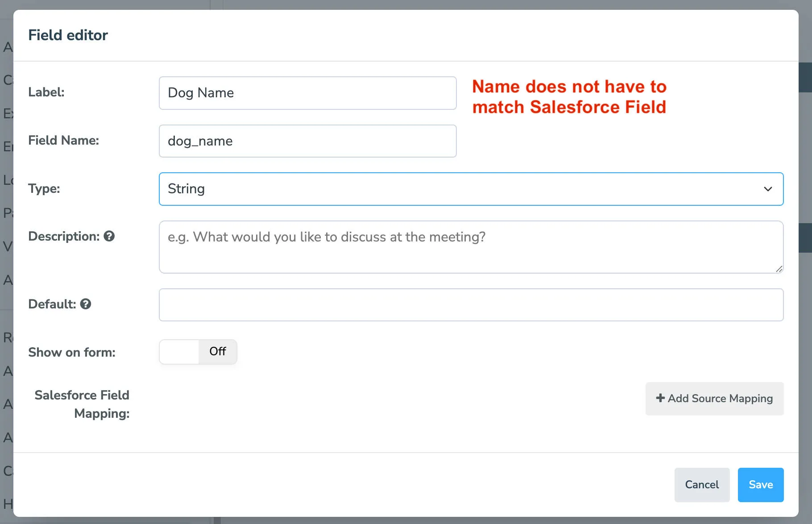Screen dimensions: 812x524
Task: Change the field type from String
Action: click(x=471, y=189)
